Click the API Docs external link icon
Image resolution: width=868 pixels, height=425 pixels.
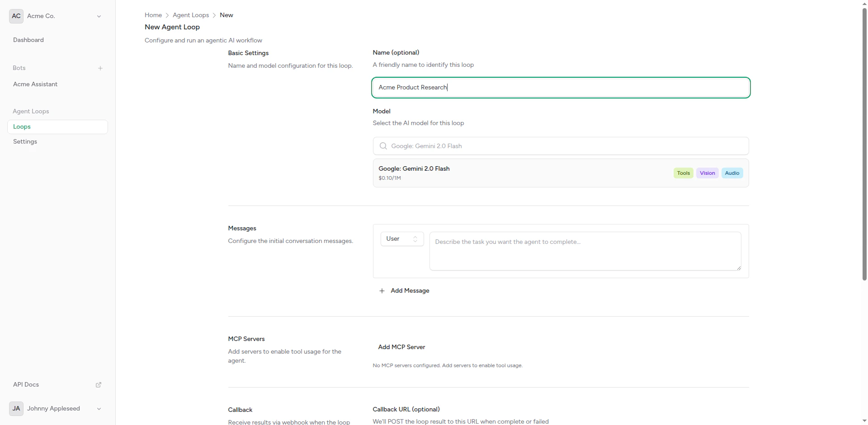click(99, 385)
